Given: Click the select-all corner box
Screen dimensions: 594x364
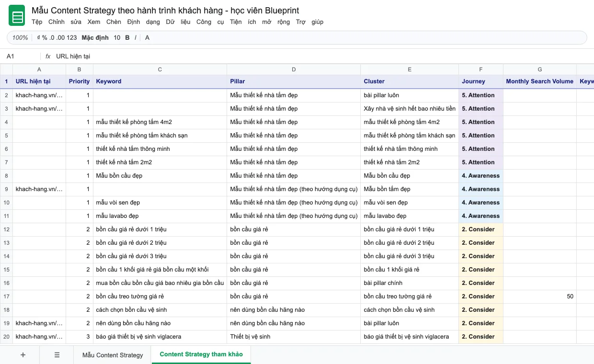Looking at the screenshot, I should [x=6, y=69].
